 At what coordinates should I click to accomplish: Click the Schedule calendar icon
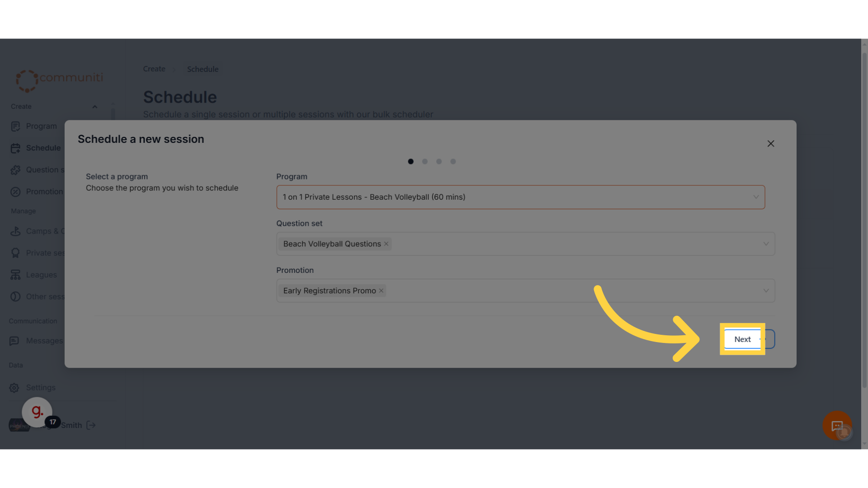tap(15, 148)
